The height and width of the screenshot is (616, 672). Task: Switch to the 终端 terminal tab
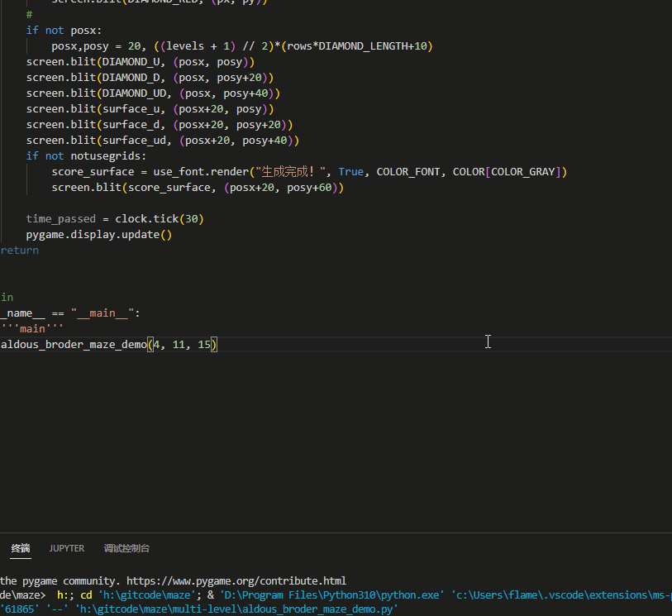click(x=21, y=548)
